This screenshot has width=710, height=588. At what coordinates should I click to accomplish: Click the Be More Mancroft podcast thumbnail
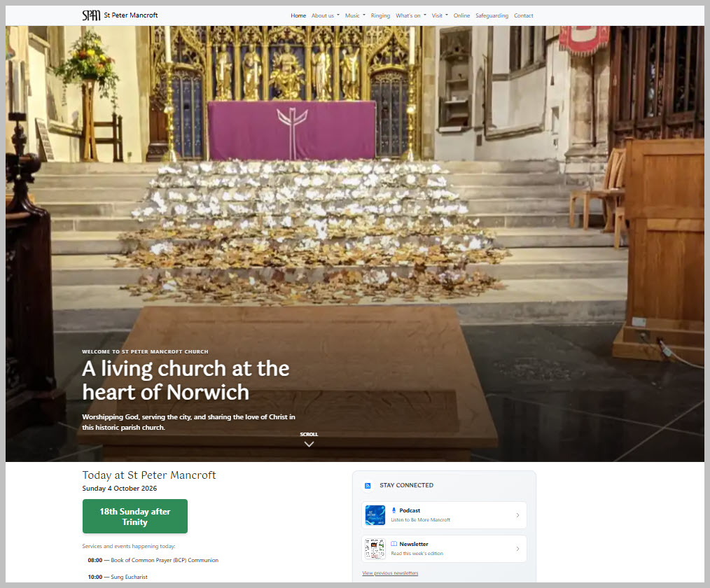coord(375,515)
